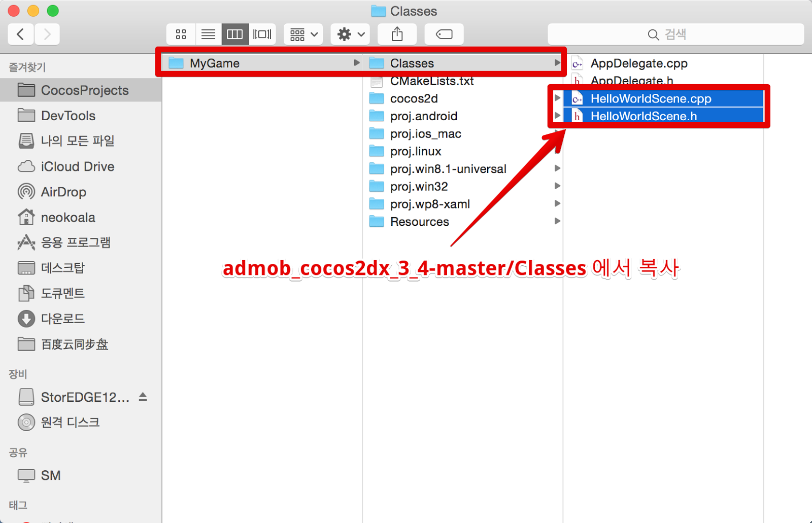Click the Share toolbar icon
The image size is (812, 523).
pyautogui.click(x=397, y=34)
